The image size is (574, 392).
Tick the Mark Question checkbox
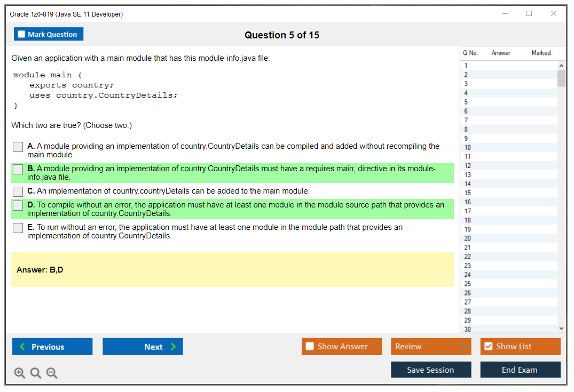[22, 35]
